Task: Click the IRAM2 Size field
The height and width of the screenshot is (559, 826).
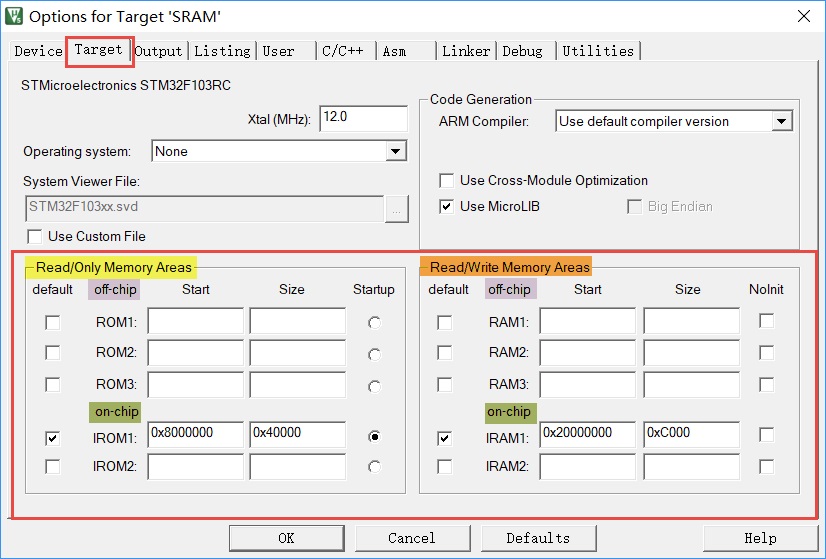Action: pyautogui.click(x=691, y=467)
